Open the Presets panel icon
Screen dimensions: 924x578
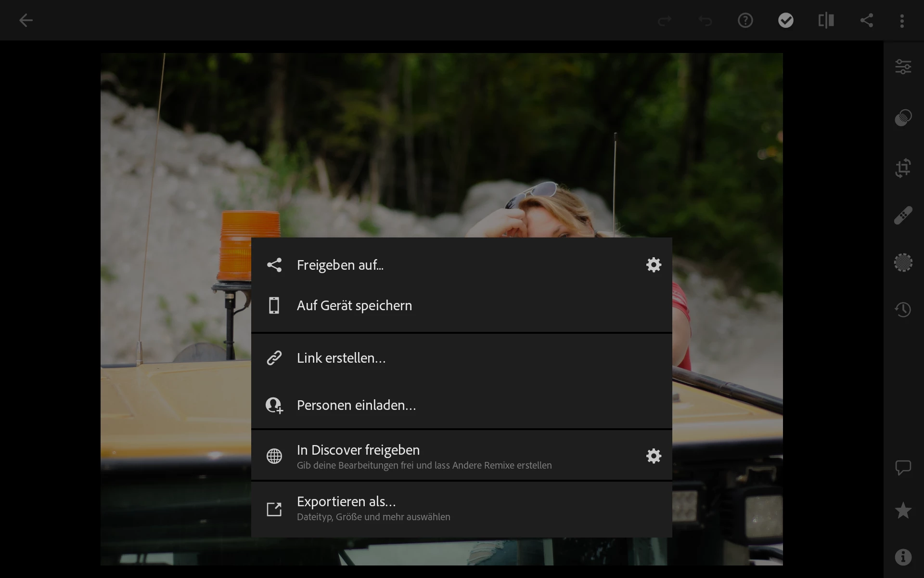[903, 118]
